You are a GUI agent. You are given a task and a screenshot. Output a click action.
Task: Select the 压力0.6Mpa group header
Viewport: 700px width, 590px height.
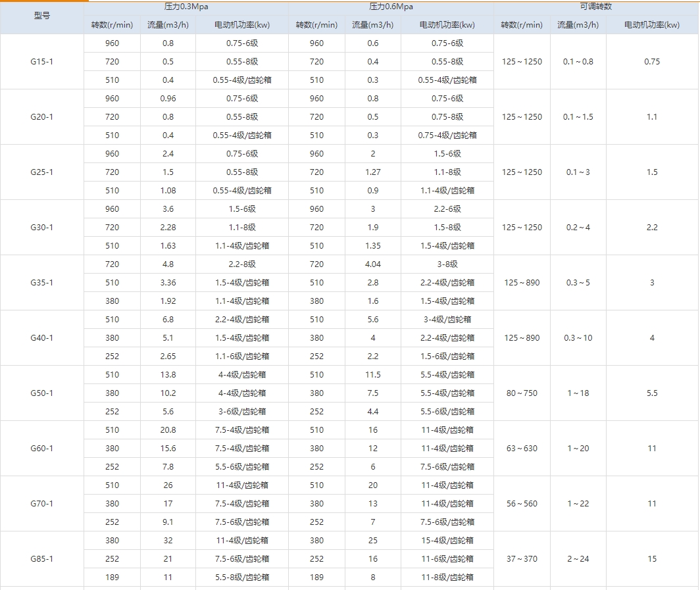coord(391,7)
